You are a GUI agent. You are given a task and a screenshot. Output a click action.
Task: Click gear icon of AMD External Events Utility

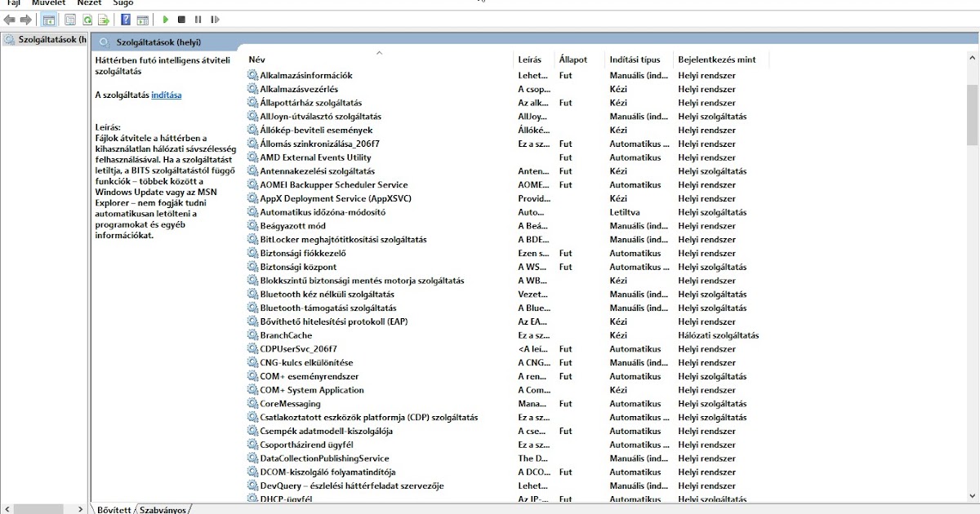[252, 157]
